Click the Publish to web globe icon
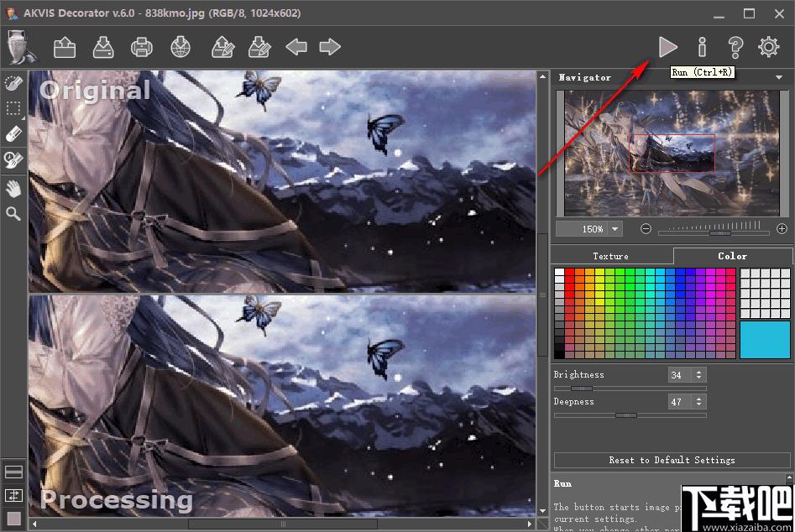Viewport: 795px width, 532px height. pyautogui.click(x=180, y=48)
